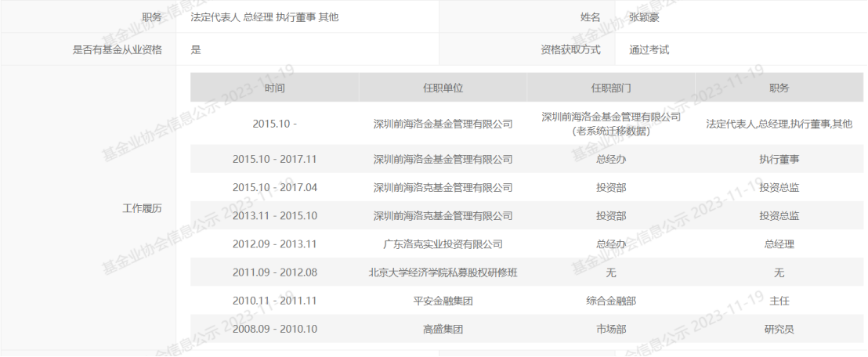Select the open-ended date cell 2015.10 -

tap(274, 124)
